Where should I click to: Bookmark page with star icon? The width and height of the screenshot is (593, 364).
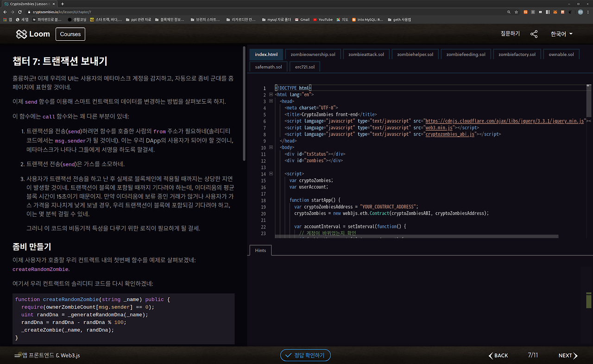click(517, 12)
